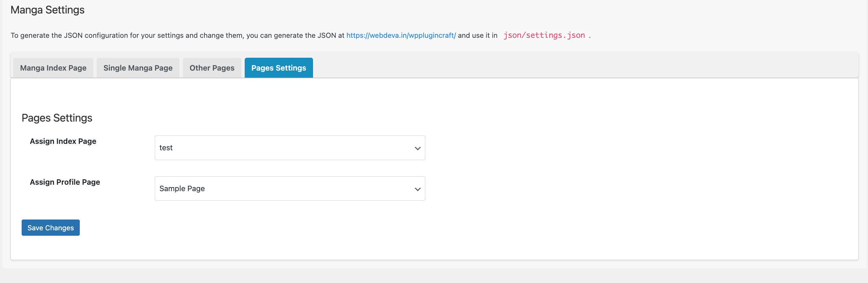Select the Other Pages tab
The image size is (868, 283).
212,68
